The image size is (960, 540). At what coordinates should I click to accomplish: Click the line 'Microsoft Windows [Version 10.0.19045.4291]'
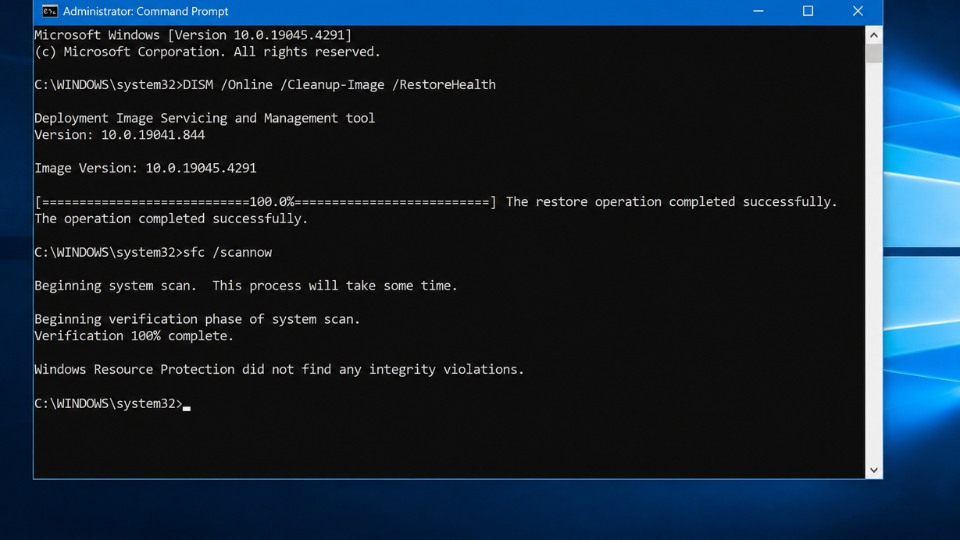[193, 35]
